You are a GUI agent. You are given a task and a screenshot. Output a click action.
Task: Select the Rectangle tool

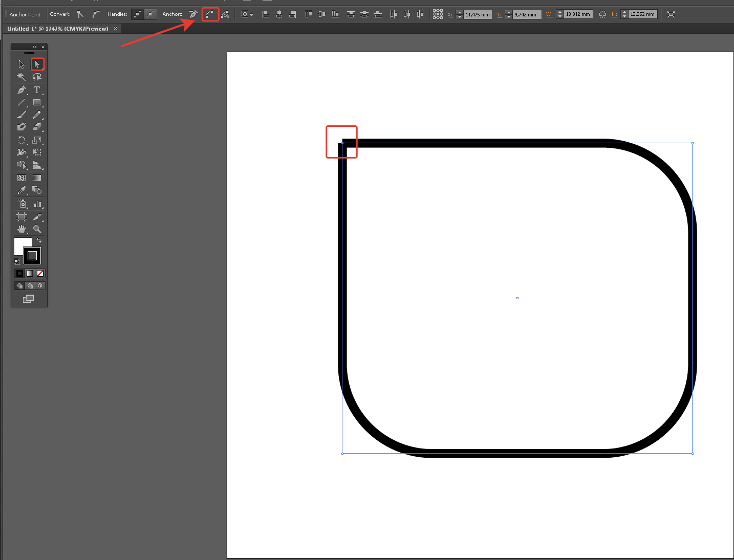[x=37, y=103]
